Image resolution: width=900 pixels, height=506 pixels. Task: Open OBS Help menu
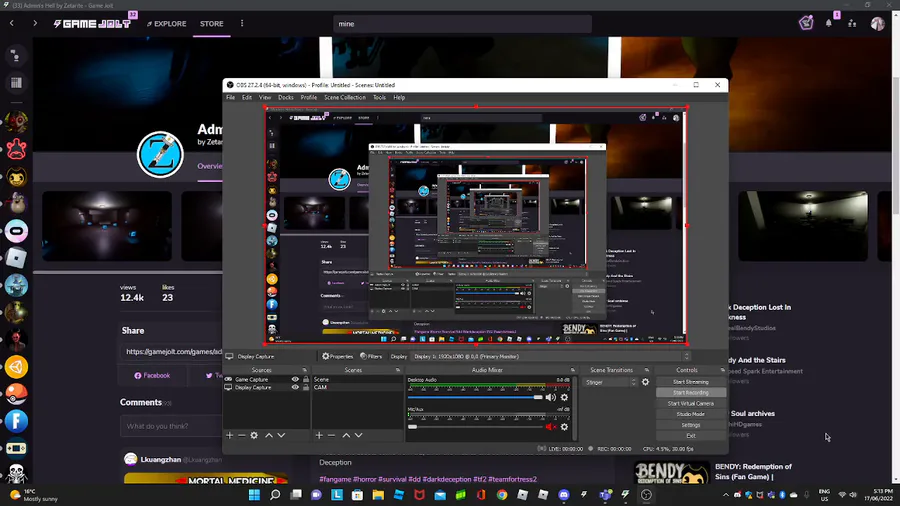point(399,98)
